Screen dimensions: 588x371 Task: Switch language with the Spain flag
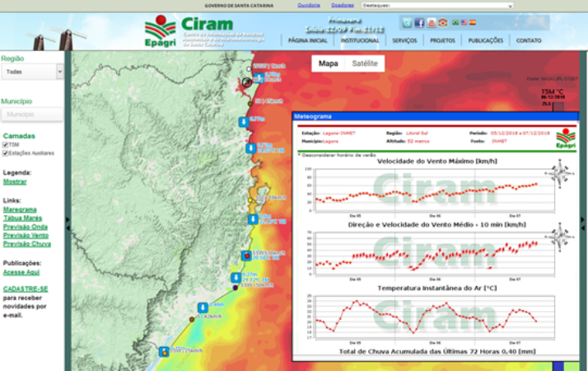pyautogui.click(x=473, y=22)
